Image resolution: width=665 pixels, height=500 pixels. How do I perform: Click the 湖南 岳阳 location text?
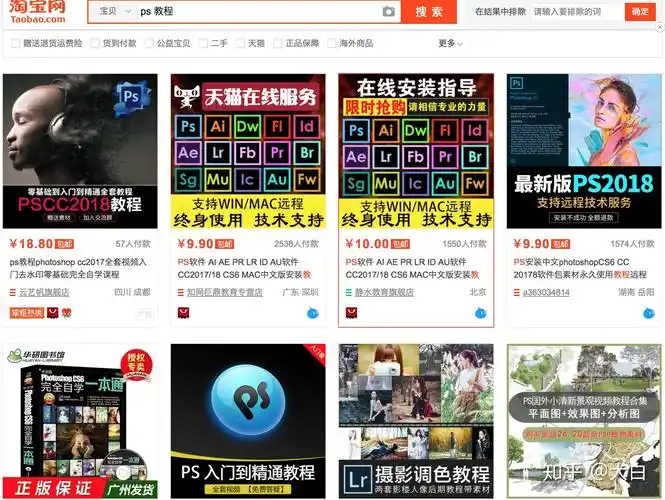636,292
